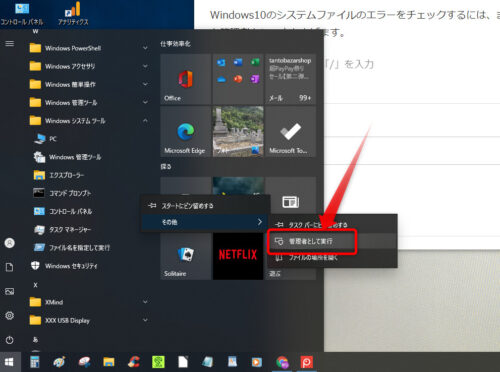The height and width of the screenshot is (372, 500).
Task: Open Chrome from the taskbar
Action: point(282,362)
